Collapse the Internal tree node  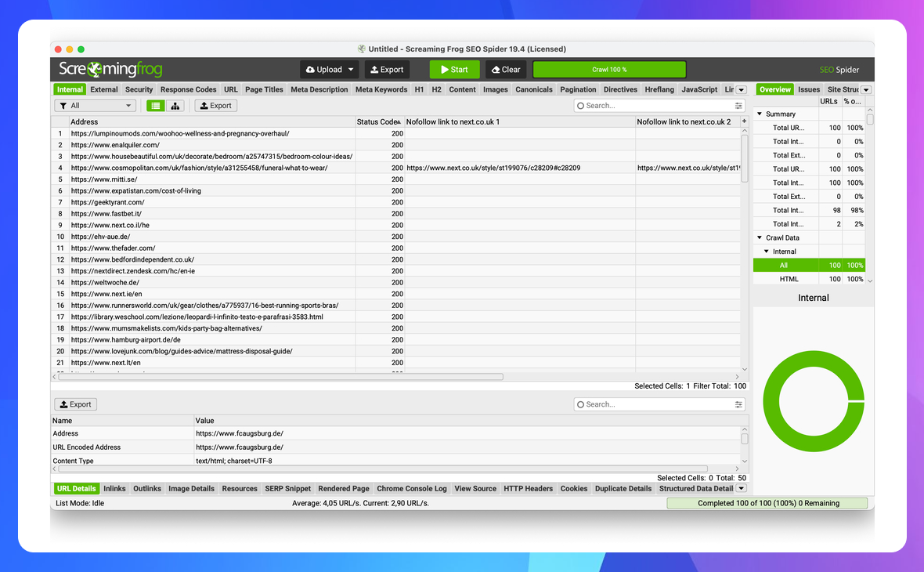767,252
